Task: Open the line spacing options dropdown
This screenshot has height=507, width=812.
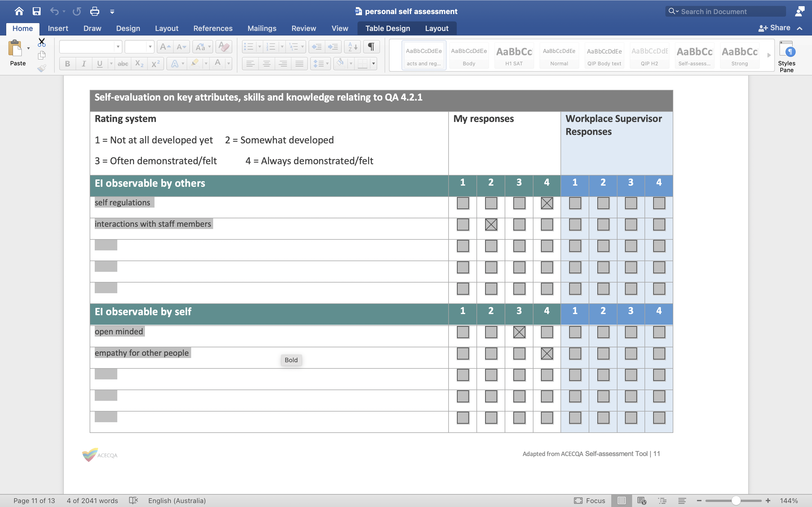Action: coord(327,63)
